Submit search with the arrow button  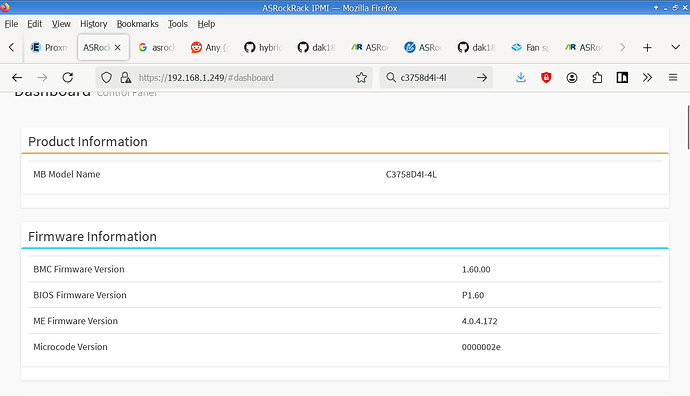pyautogui.click(x=482, y=78)
